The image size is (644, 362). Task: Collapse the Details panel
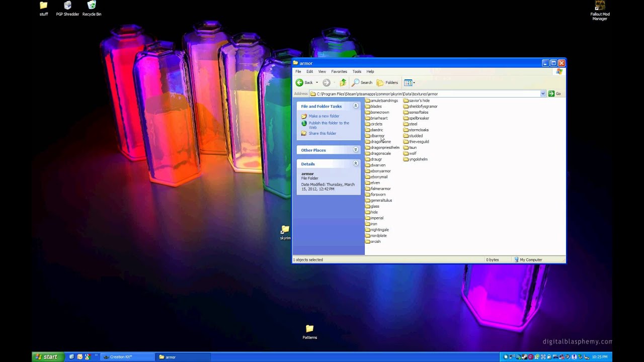356,163
